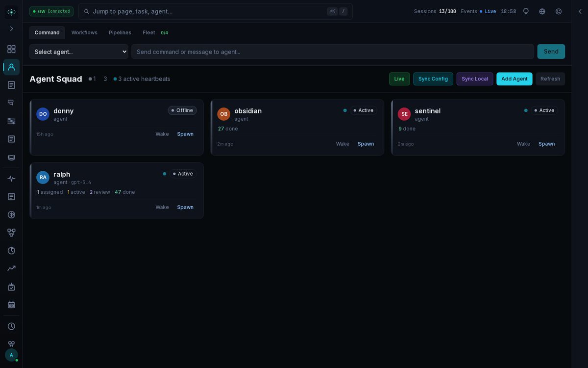Open the database disk sidebar icon

tap(11, 158)
